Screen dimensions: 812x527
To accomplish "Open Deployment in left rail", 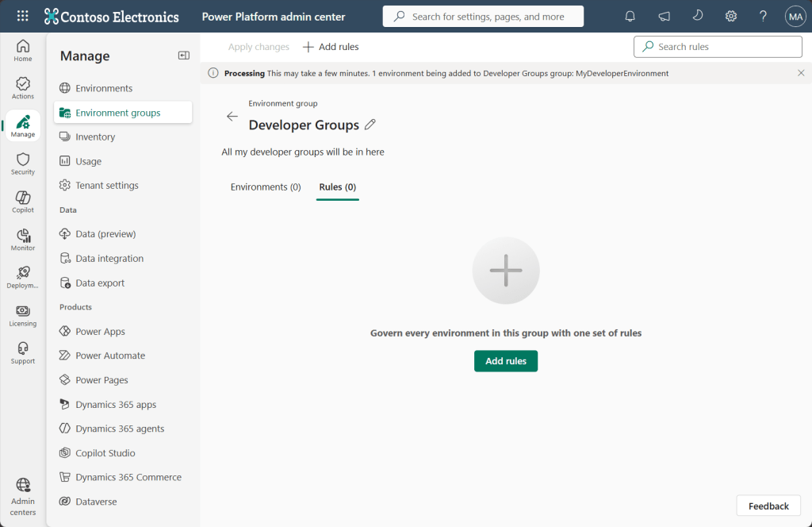I will coord(23,277).
